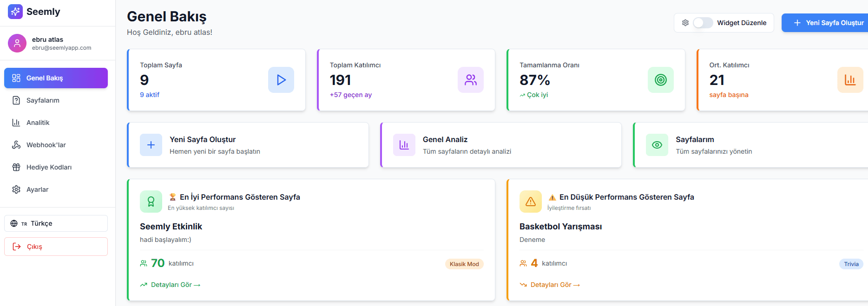
Task: Click the people icon in Toplam Katılımcı card
Action: [x=470, y=80]
